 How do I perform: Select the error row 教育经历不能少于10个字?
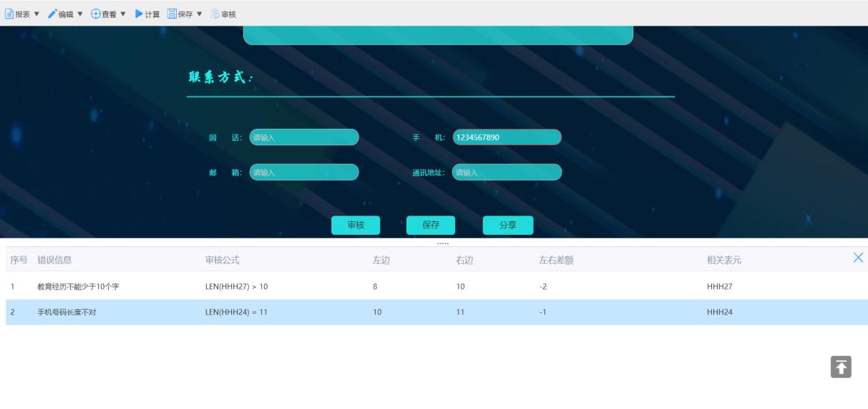click(437, 287)
